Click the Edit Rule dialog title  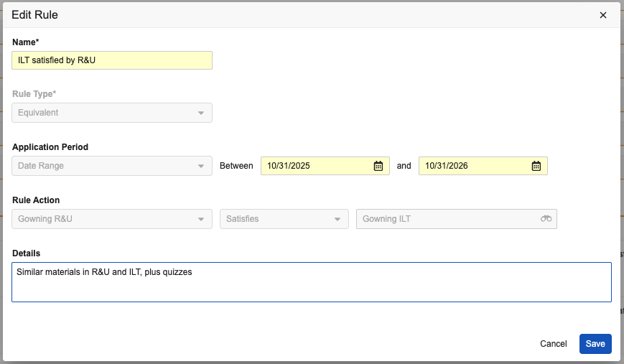point(34,15)
